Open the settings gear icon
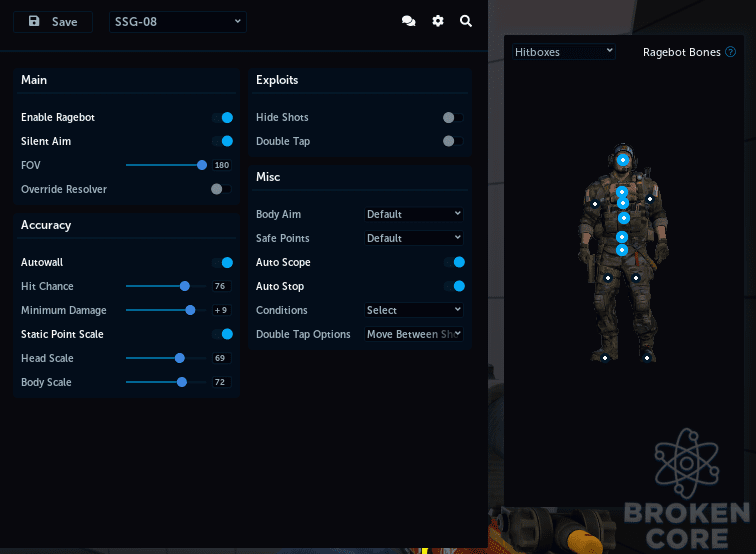Image resolution: width=756 pixels, height=554 pixels. click(438, 21)
